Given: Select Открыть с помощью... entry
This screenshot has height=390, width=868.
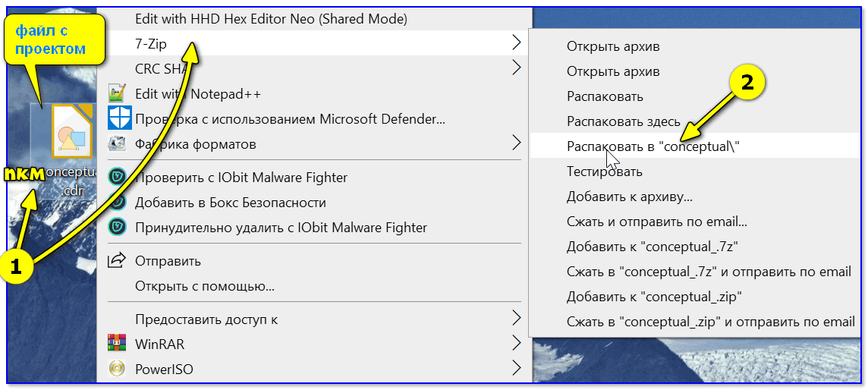Looking at the screenshot, I should [205, 287].
